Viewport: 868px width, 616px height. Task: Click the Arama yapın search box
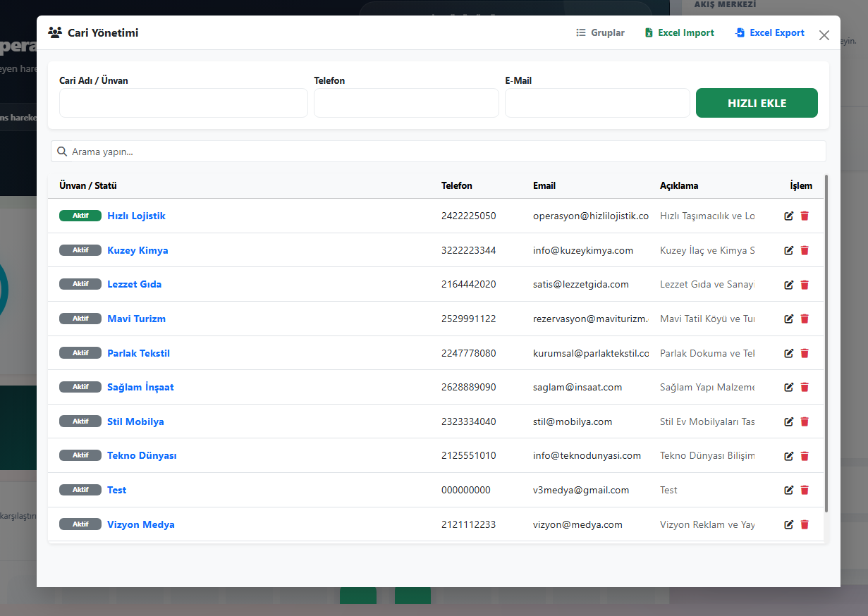point(438,152)
